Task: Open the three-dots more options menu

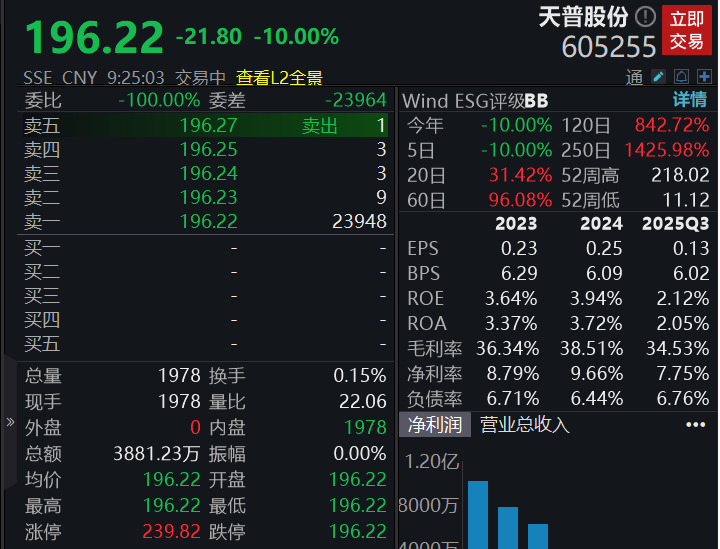Action: pyautogui.click(x=695, y=425)
